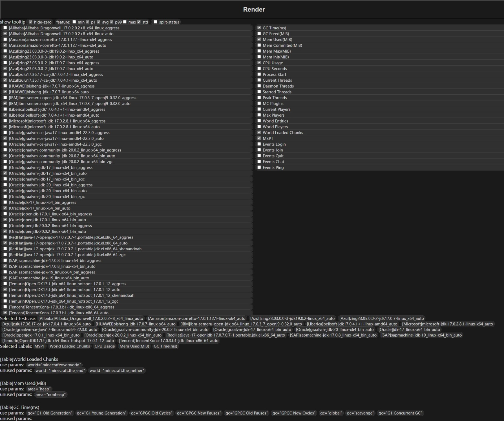Enable the Peak Threads metric
Screen dimensions: 504x421
tap(259, 98)
